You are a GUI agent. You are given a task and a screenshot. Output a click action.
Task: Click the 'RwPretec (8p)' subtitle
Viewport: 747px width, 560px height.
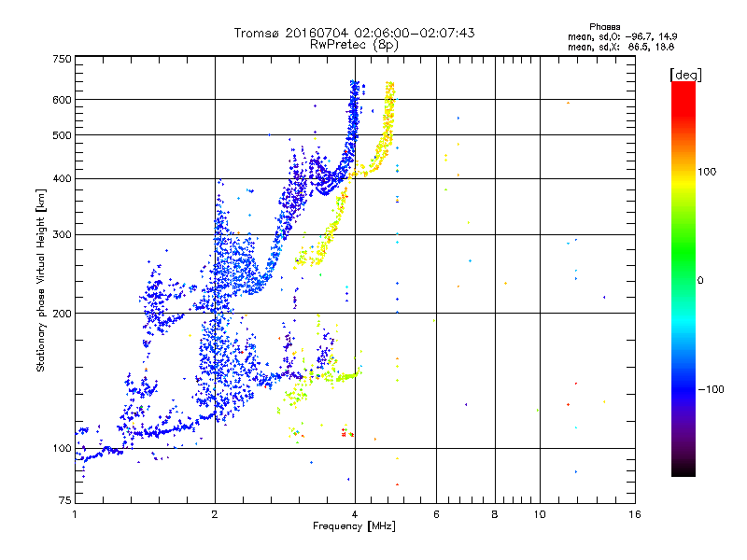354,45
